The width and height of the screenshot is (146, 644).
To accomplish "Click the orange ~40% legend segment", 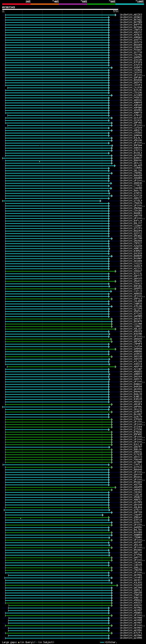I will 45,4.
